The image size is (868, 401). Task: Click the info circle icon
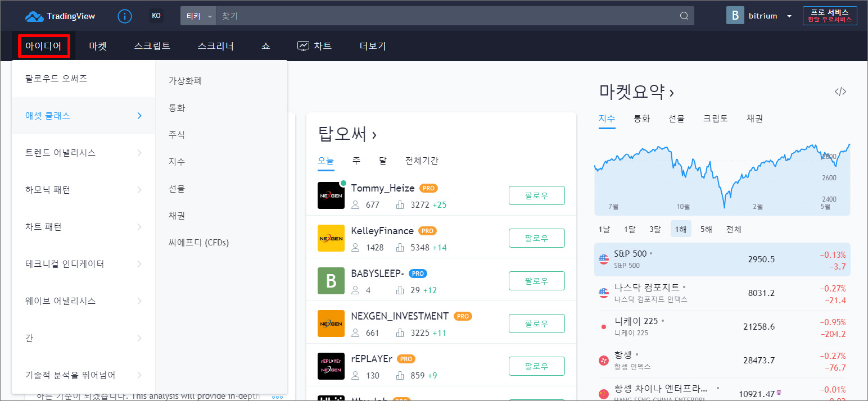125,16
